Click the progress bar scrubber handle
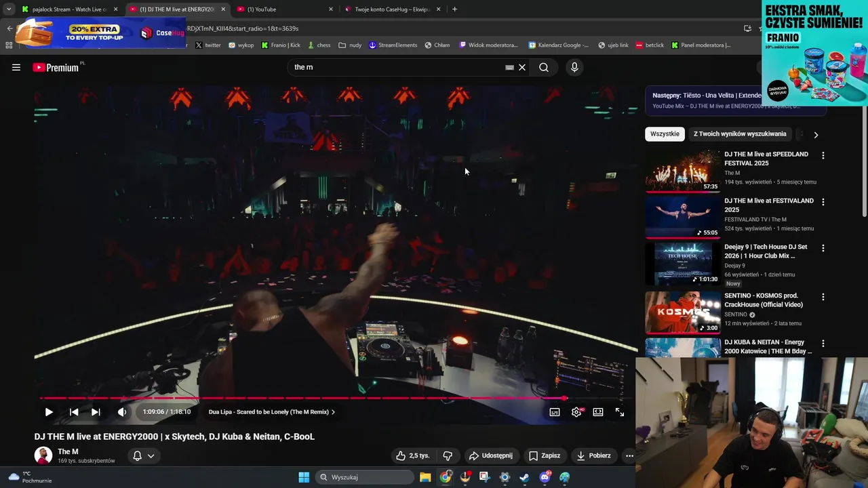Image resolution: width=868 pixels, height=488 pixels. (x=565, y=398)
